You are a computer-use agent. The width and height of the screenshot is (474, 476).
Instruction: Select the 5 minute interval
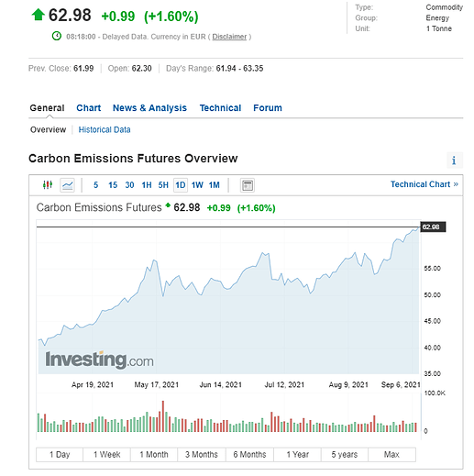[x=96, y=185]
